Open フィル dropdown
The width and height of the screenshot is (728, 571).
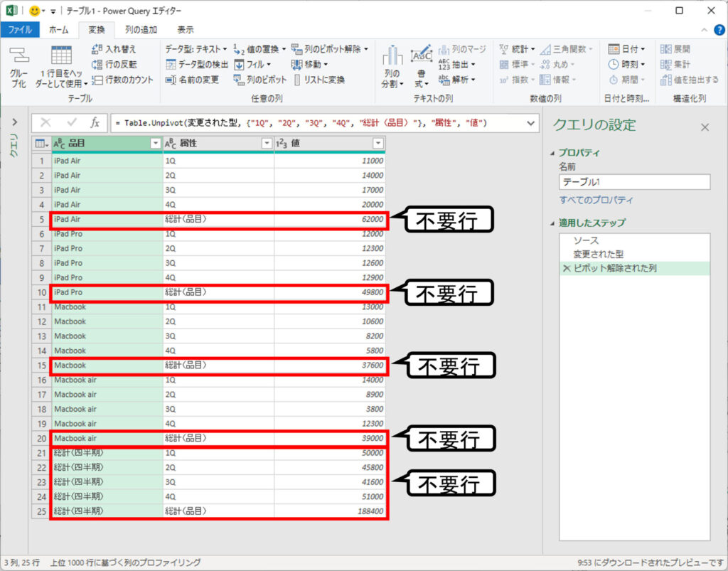pyautogui.click(x=252, y=64)
